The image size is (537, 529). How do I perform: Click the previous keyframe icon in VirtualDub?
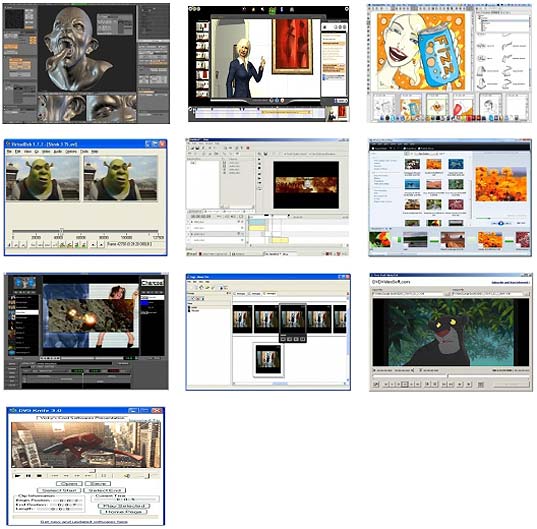(x=62, y=244)
